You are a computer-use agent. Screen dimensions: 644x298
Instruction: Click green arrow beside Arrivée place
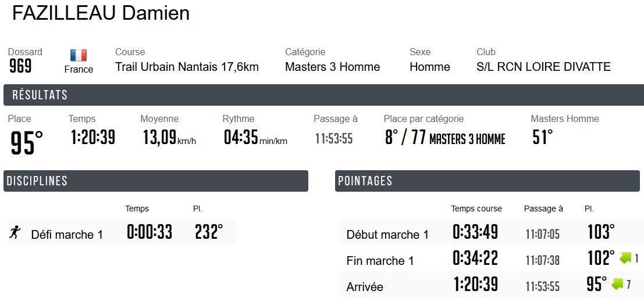[618, 284]
